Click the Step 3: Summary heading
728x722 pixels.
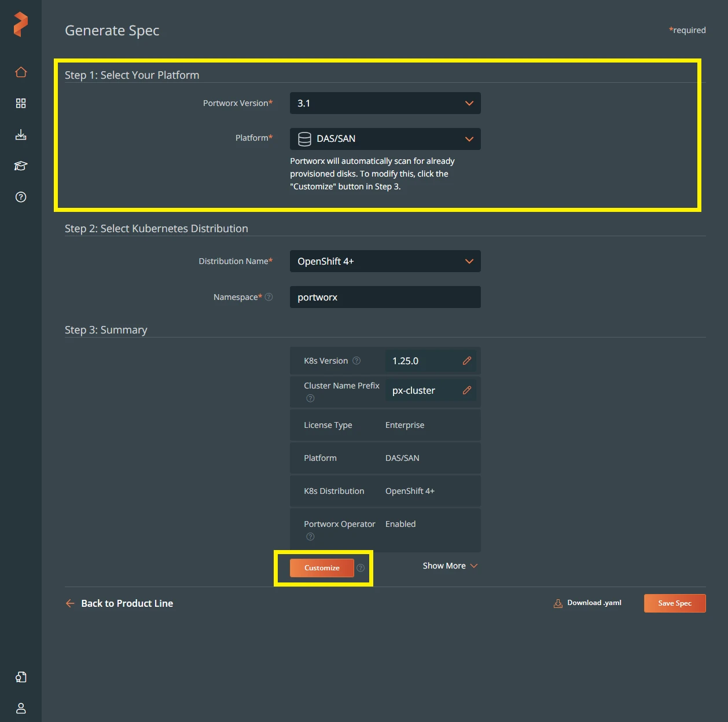pyautogui.click(x=106, y=330)
